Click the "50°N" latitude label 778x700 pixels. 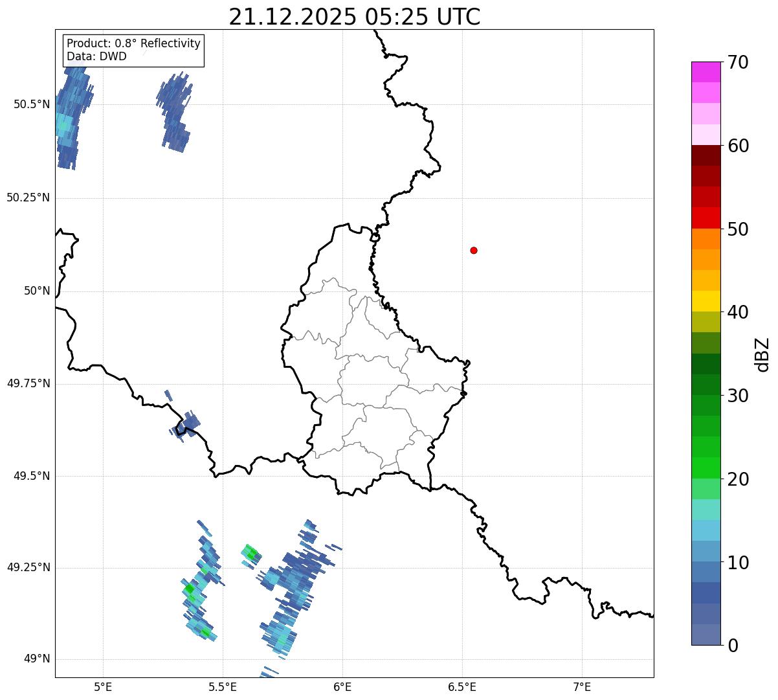pos(37,291)
